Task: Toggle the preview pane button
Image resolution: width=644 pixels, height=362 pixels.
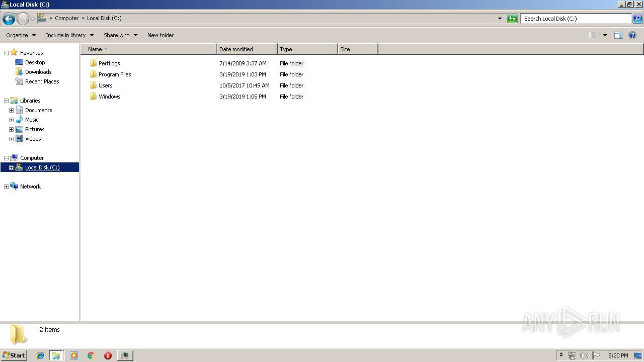Action: [x=618, y=35]
